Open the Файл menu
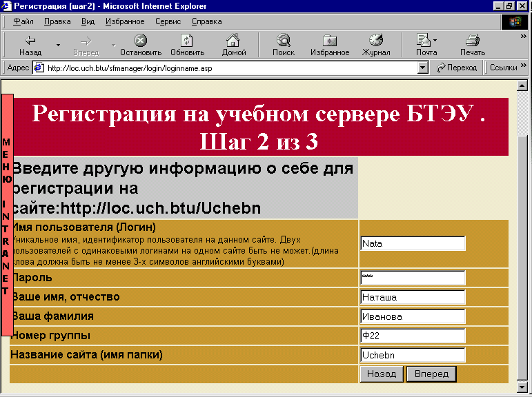This screenshot has height=397, width=532. (x=23, y=21)
